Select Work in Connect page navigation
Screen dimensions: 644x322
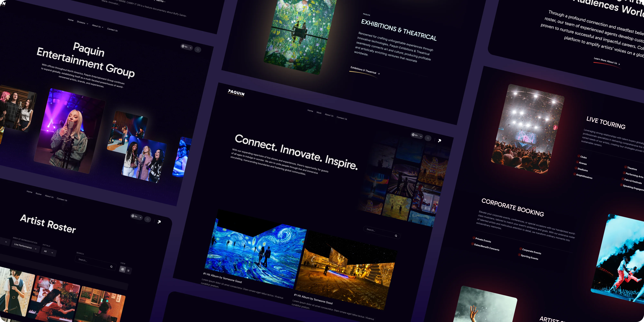tap(319, 113)
